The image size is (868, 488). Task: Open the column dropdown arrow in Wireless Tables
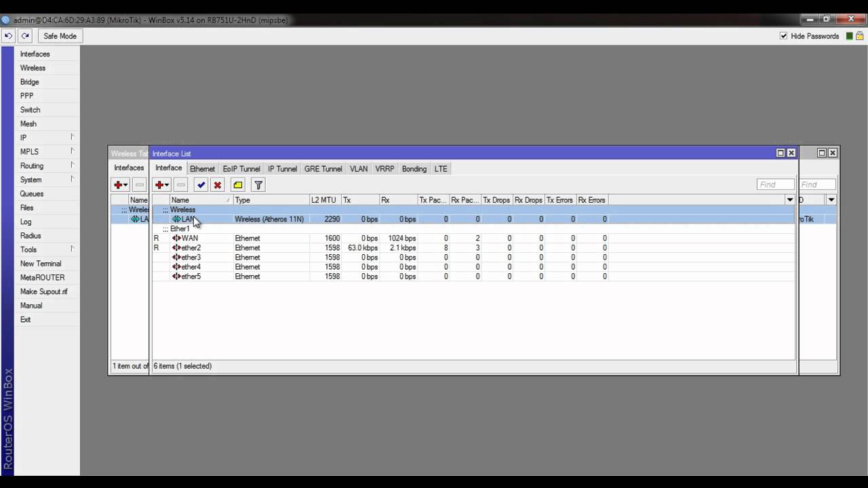point(831,200)
